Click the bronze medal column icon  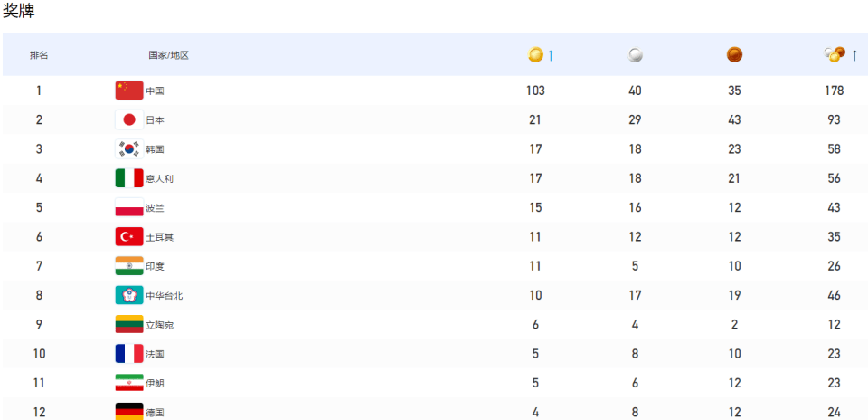pos(734,55)
